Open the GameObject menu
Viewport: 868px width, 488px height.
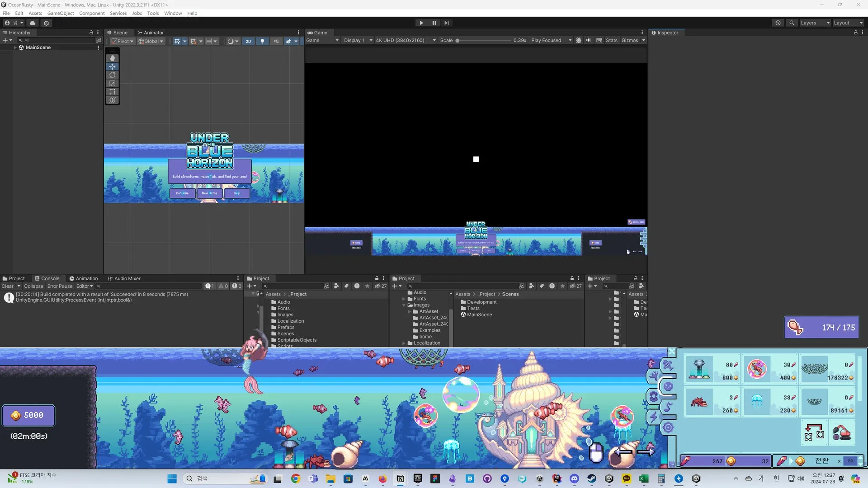[61, 13]
